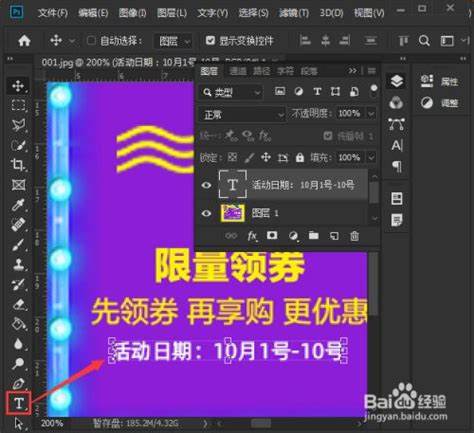Select the Clone Stamp tool

pyautogui.click(x=18, y=264)
